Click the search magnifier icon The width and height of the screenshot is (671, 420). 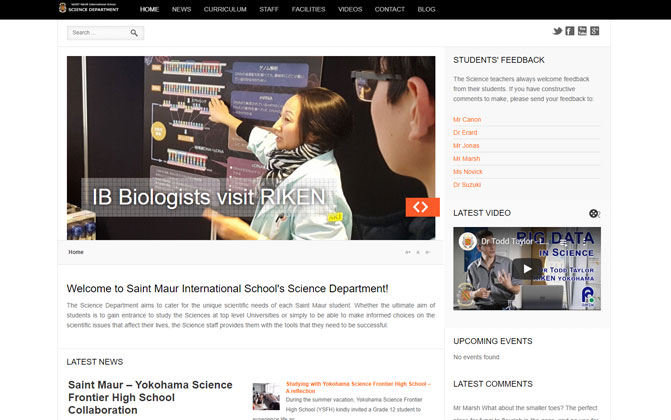coord(134,33)
